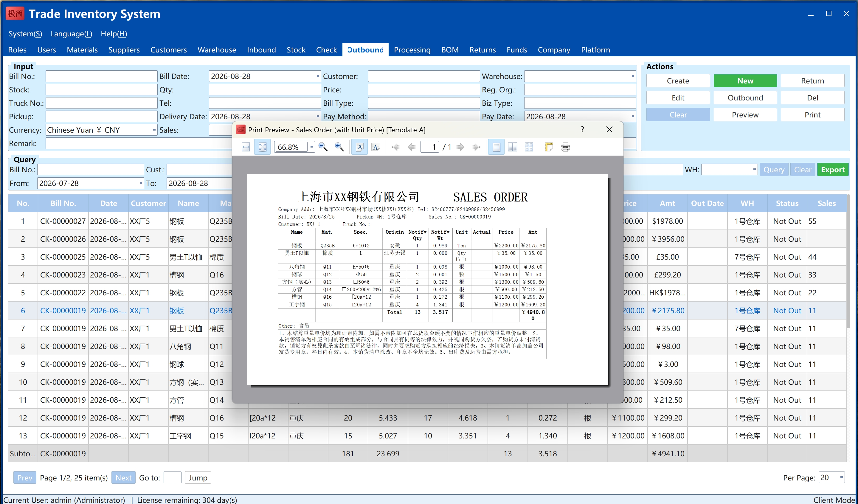Open the Pay Date dropdown
The width and height of the screenshot is (858, 504).
(633, 117)
